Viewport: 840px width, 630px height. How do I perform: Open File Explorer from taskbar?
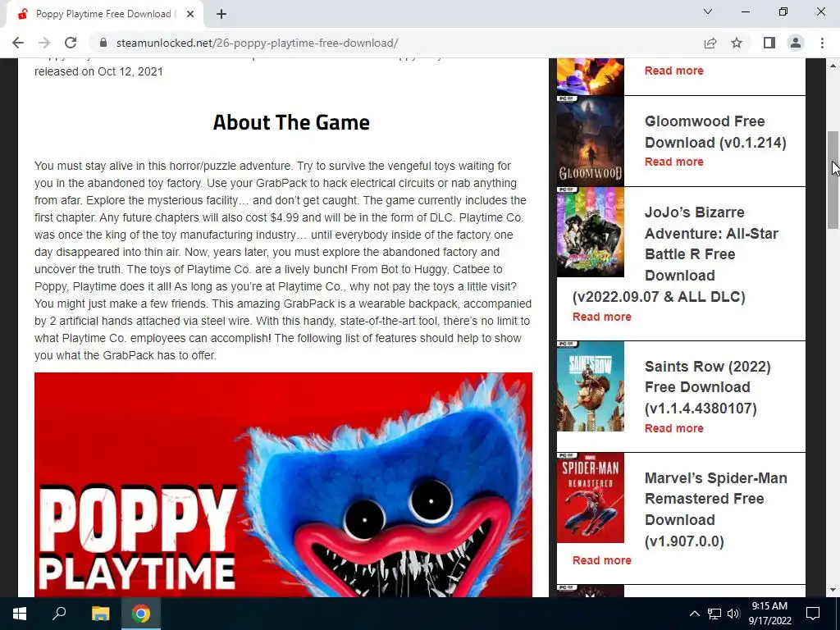click(100, 614)
